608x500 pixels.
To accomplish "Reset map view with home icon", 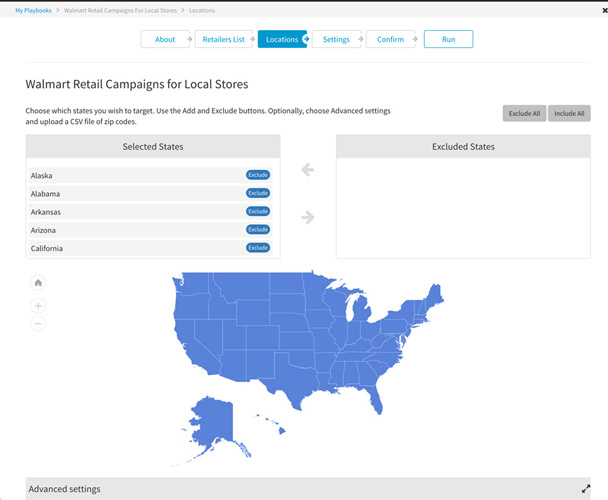I will coord(38,282).
